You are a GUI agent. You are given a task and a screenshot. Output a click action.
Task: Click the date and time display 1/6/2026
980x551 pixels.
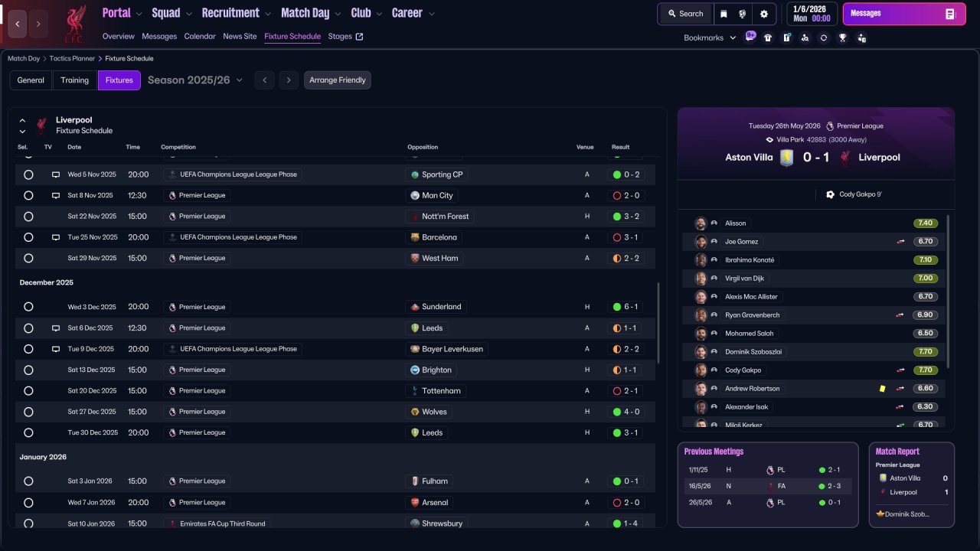[x=812, y=14]
